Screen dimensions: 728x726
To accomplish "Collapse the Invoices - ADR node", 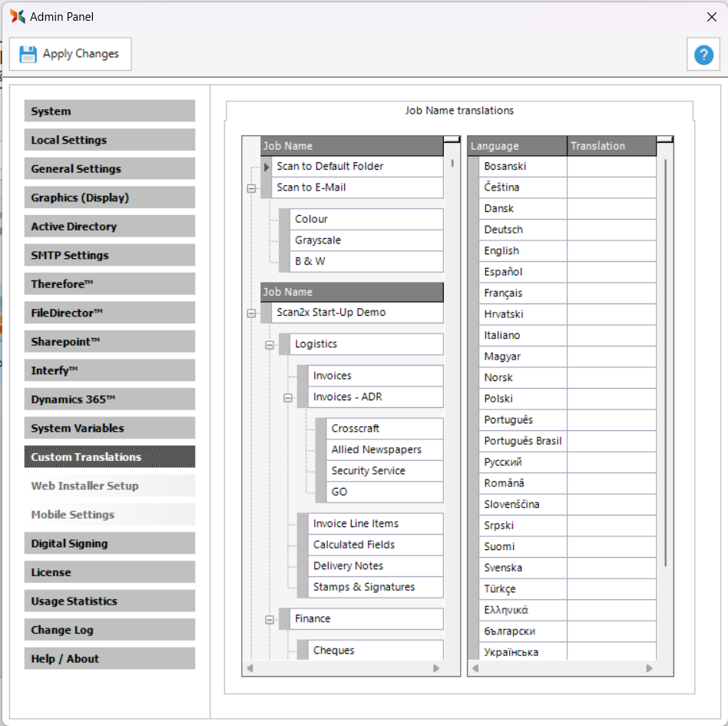I will click(x=288, y=398).
